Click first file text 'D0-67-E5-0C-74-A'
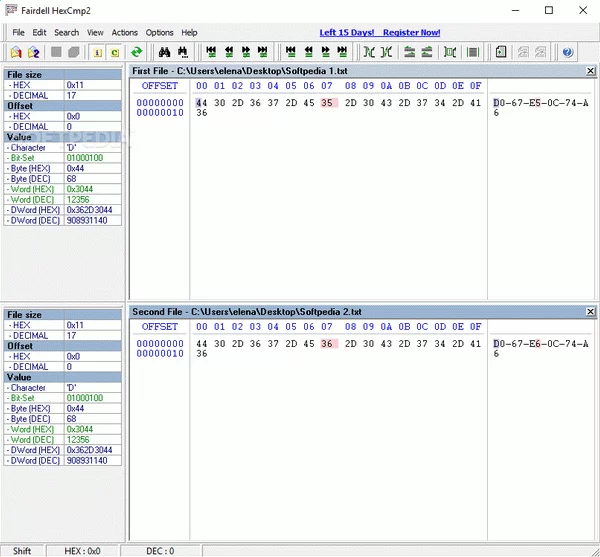This screenshot has height=557, width=600. [541, 103]
